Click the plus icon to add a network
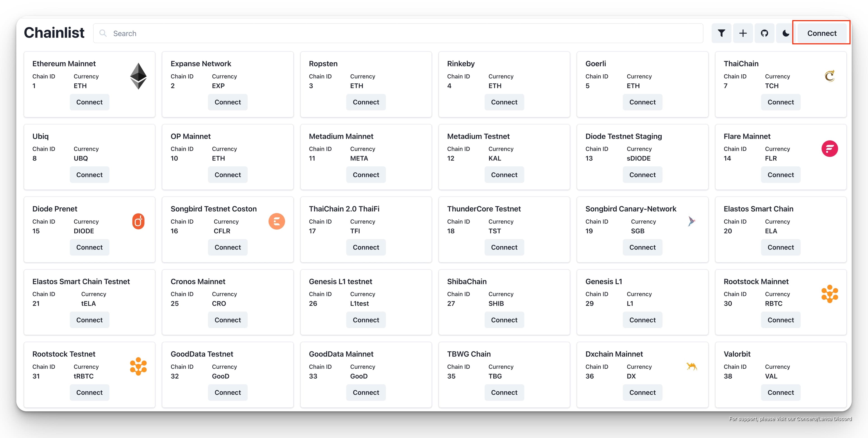 pyautogui.click(x=743, y=33)
